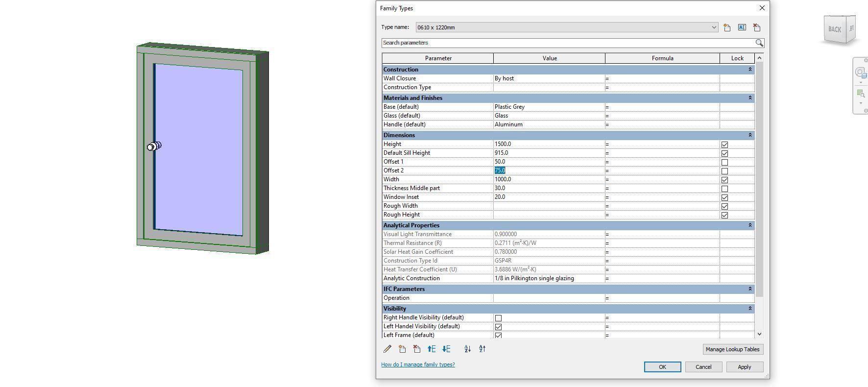
Task: Toggle the Window Inset lock checkbox
Action: 724,197
